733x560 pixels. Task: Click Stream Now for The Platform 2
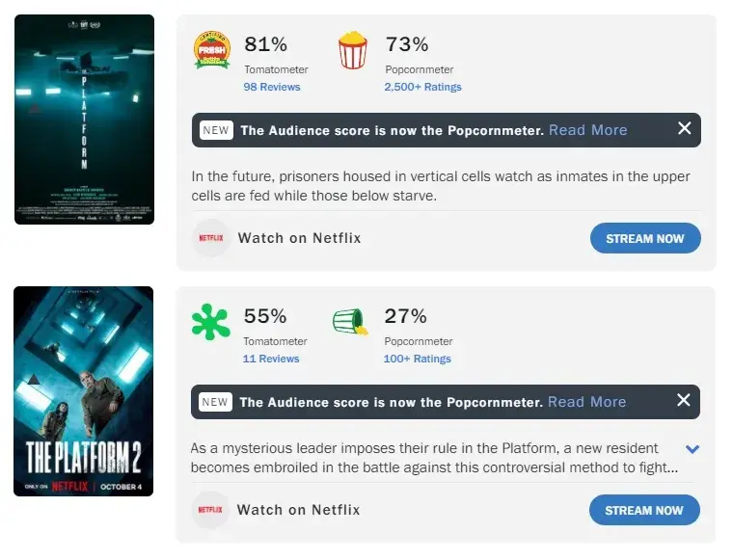pyautogui.click(x=644, y=510)
